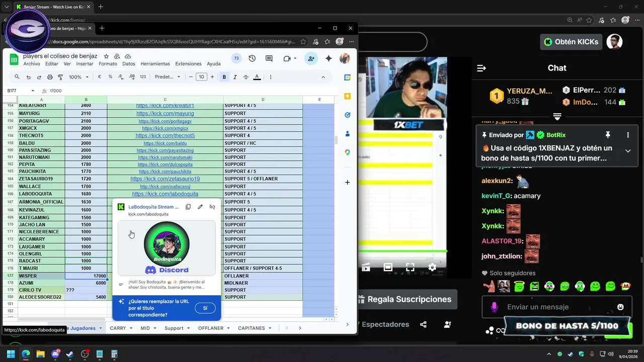Open the kick.com/thecnot5 link
Viewport: 644px width, 362px height.
pyautogui.click(x=165, y=136)
